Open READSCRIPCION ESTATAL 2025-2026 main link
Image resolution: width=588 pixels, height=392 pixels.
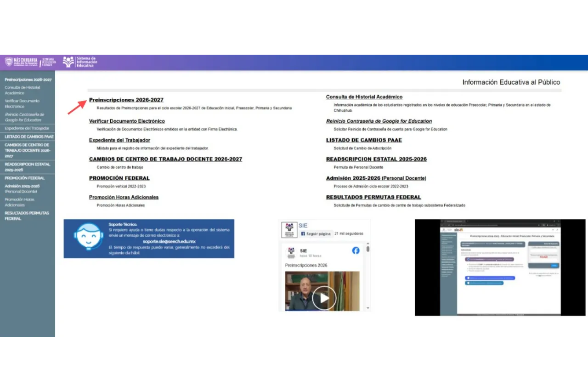point(376,159)
